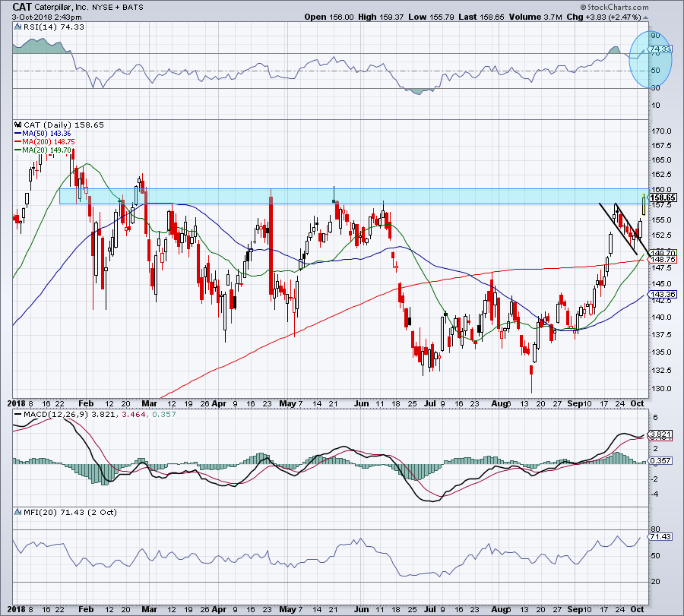Click the Low 155.79 value

pyautogui.click(x=431, y=17)
